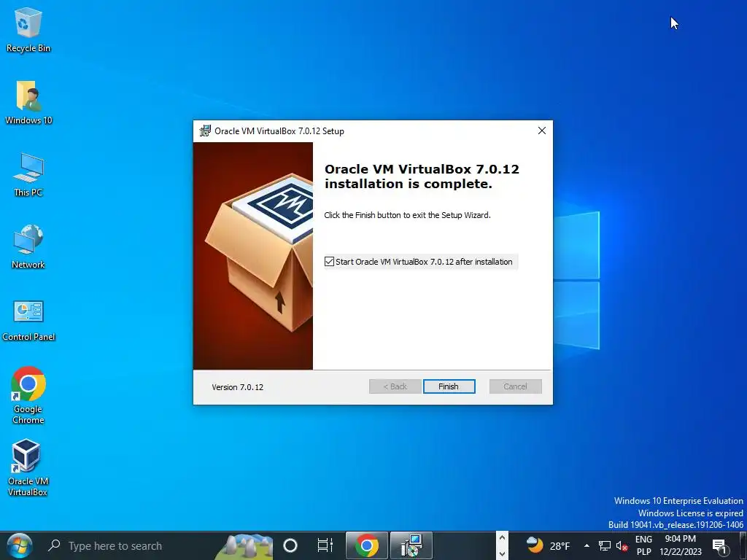The height and width of the screenshot is (560, 747).
Task: Switch to Chrome in the taskbar
Action: coord(366,545)
